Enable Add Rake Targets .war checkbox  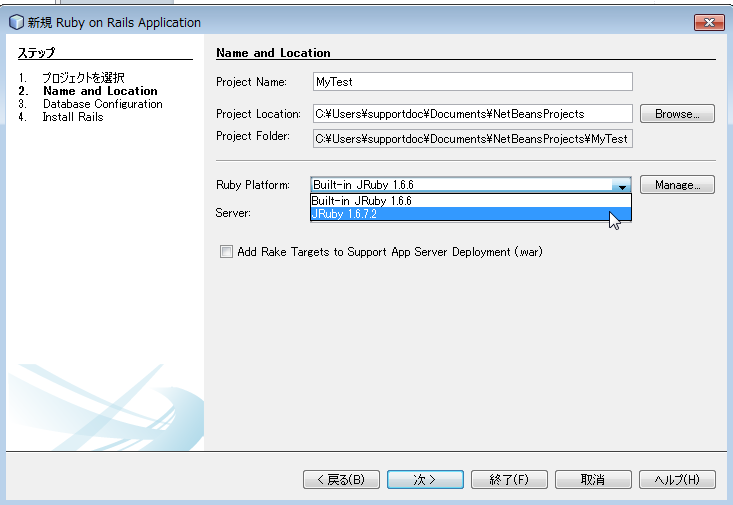(226, 252)
